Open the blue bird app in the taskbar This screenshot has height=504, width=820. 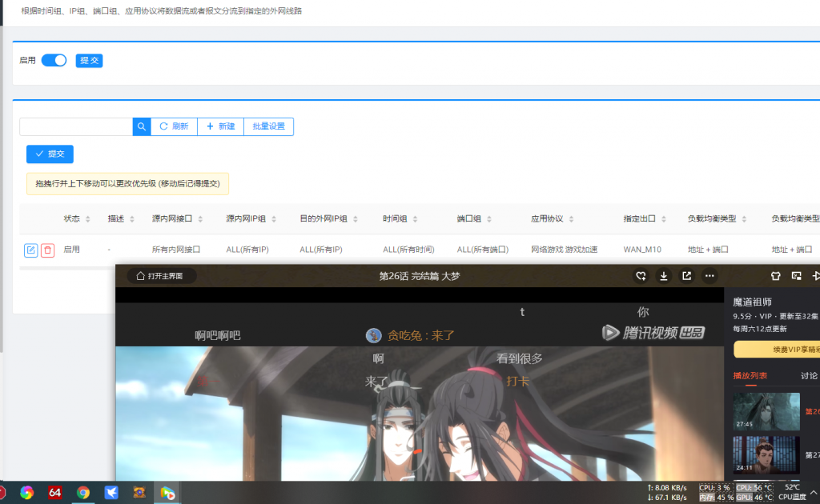click(111, 493)
